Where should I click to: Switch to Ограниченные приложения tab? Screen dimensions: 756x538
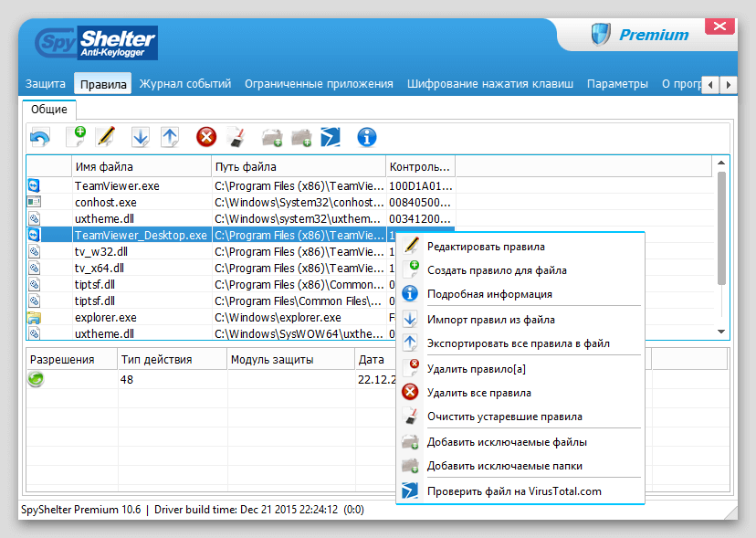319,83
